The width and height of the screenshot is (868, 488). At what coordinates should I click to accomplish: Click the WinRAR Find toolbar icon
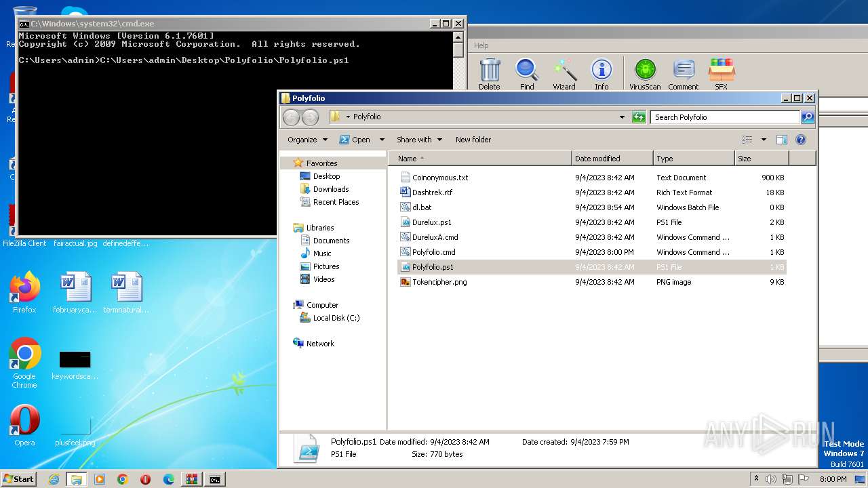tap(527, 74)
